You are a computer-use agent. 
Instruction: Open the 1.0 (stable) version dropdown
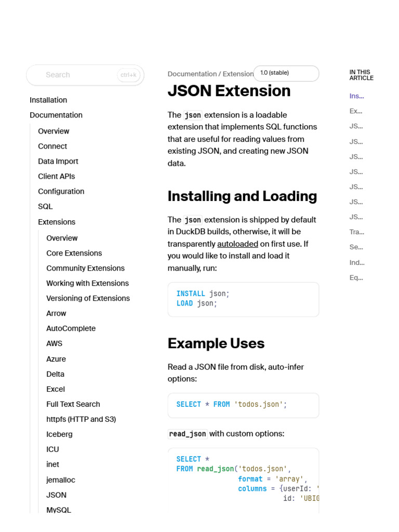286,73
